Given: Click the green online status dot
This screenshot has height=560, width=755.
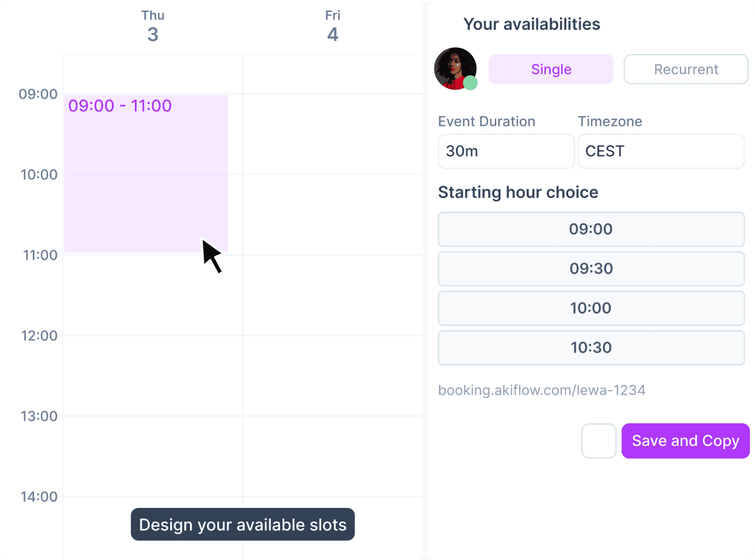Looking at the screenshot, I should (x=471, y=83).
